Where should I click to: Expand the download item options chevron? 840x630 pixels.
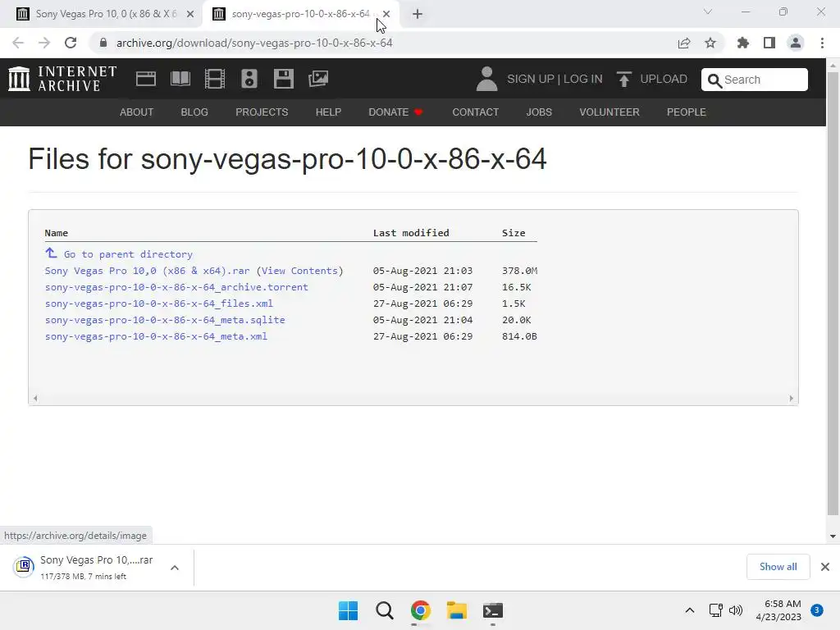(x=175, y=568)
